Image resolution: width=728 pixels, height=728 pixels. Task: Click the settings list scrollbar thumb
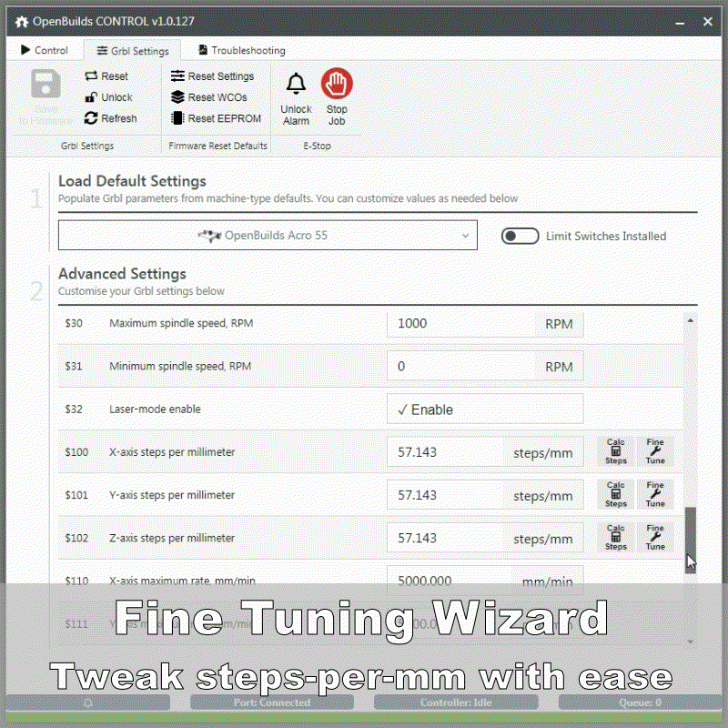[x=690, y=537]
